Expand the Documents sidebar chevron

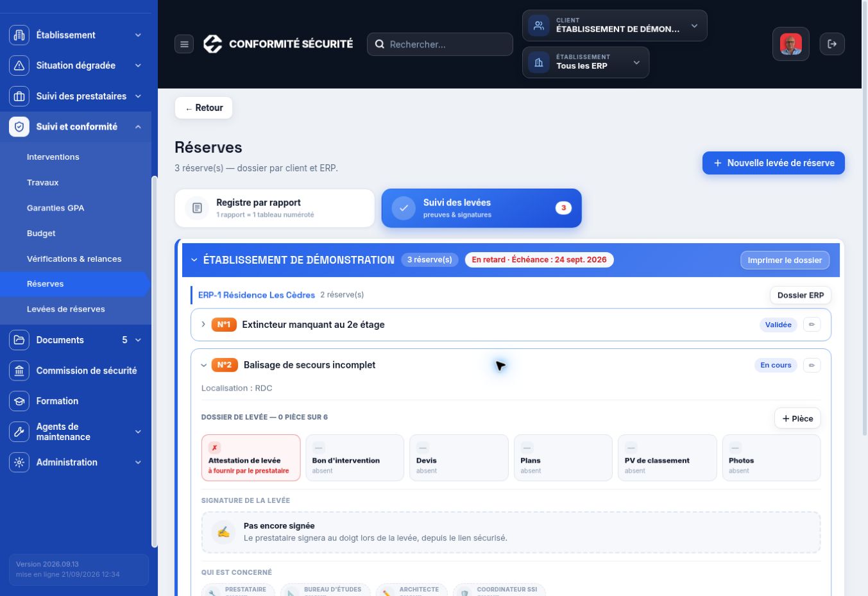point(138,340)
